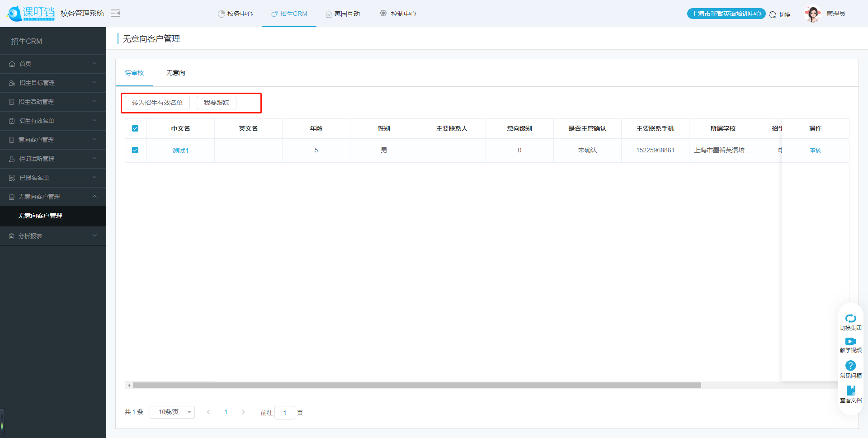
Task: Expand the 招生活动管理 chevron
Action: (94, 101)
